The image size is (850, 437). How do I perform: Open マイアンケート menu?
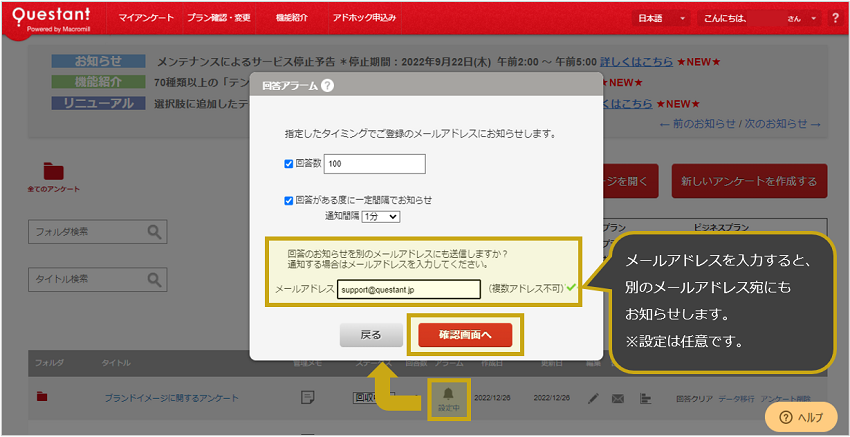click(146, 17)
